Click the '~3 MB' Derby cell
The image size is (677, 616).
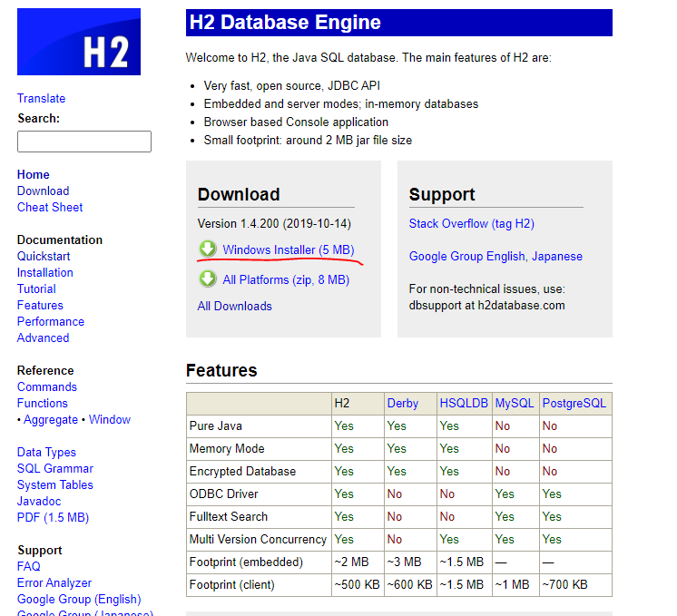click(410, 562)
